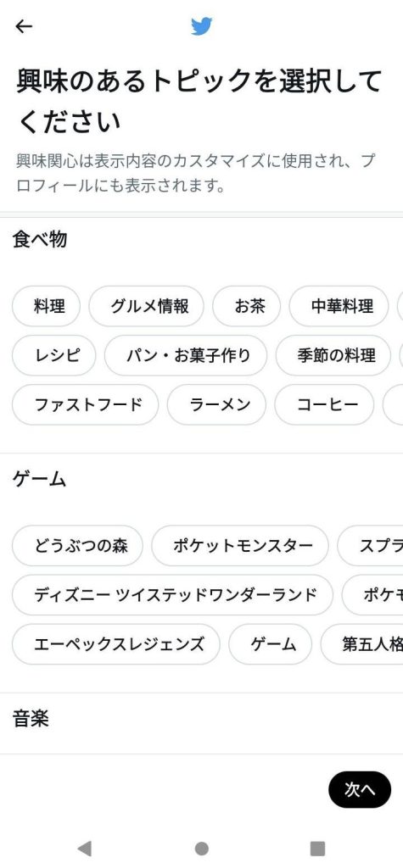Select the ラーメン topic chip
Viewport: 403px width, 868px height.
pos(216,404)
